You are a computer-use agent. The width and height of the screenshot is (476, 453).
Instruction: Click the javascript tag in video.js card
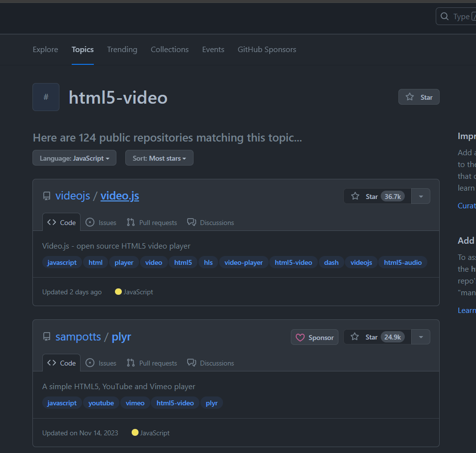coord(62,262)
